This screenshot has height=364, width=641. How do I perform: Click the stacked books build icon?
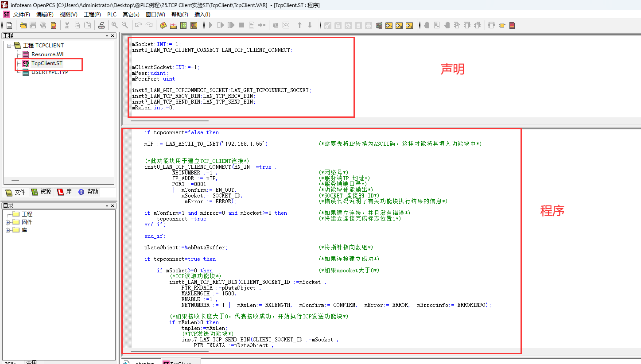coord(163,25)
